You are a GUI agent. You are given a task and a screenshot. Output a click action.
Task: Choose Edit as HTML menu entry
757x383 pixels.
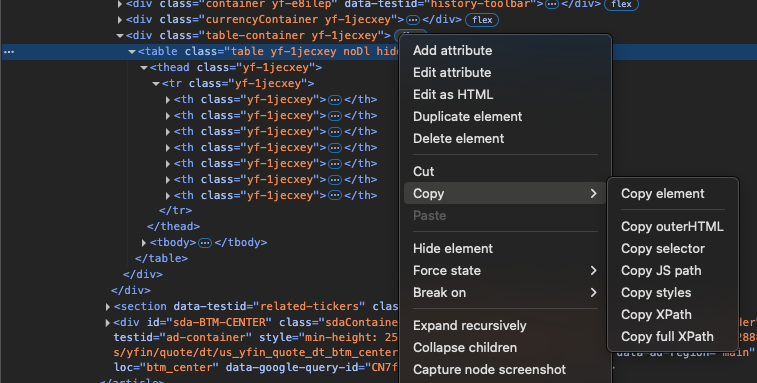pos(453,94)
